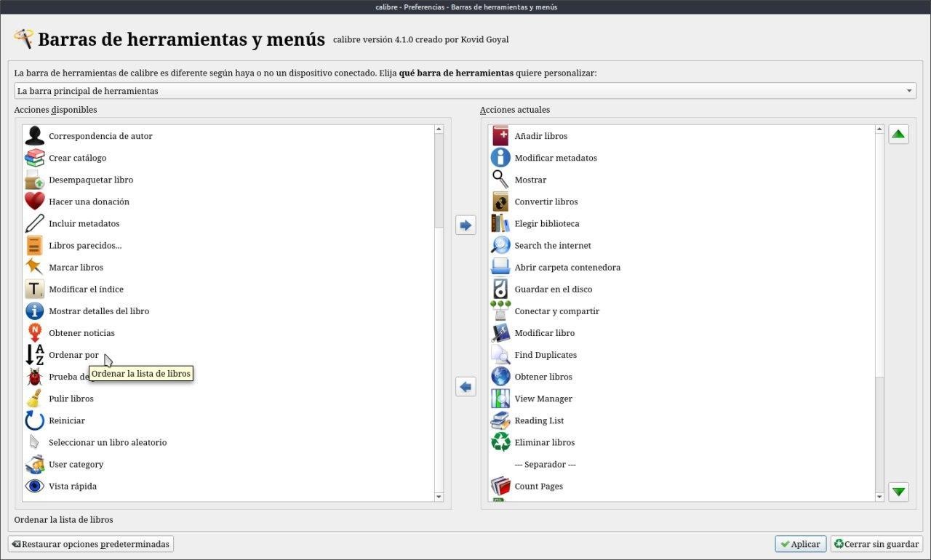Select the Vista rápida eye icon
The width and height of the screenshot is (931, 560).
(x=34, y=486)
